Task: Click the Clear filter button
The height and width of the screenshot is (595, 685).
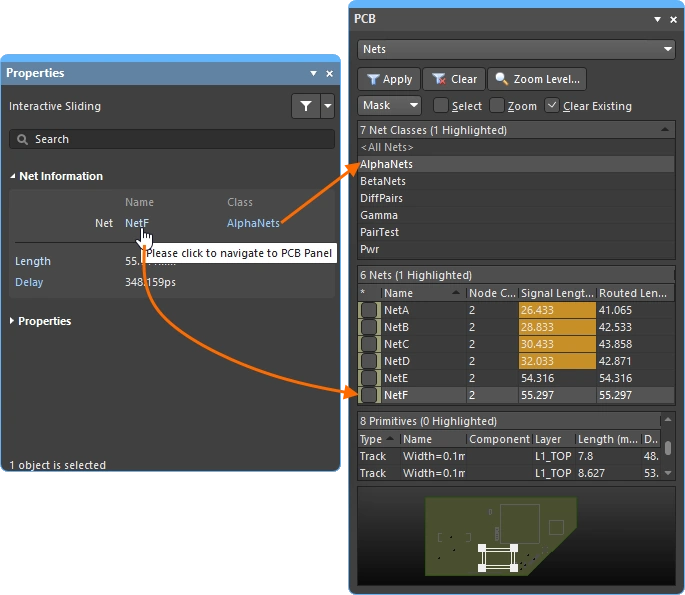Action: [454, 79]
